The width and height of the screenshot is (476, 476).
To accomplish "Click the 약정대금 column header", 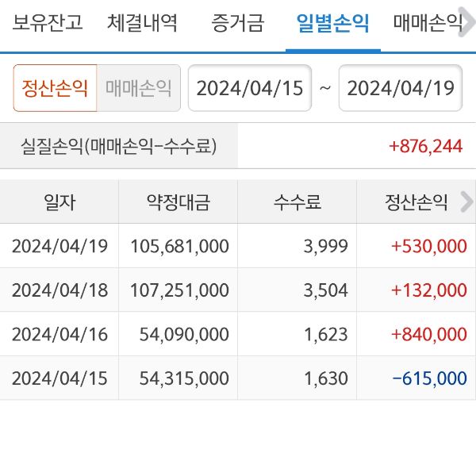I will pos(178,202).
